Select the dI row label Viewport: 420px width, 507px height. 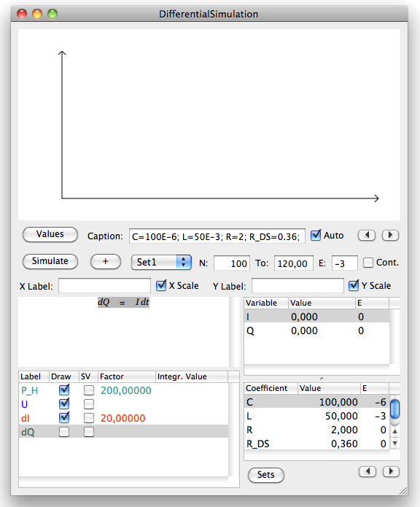point(26,418)
